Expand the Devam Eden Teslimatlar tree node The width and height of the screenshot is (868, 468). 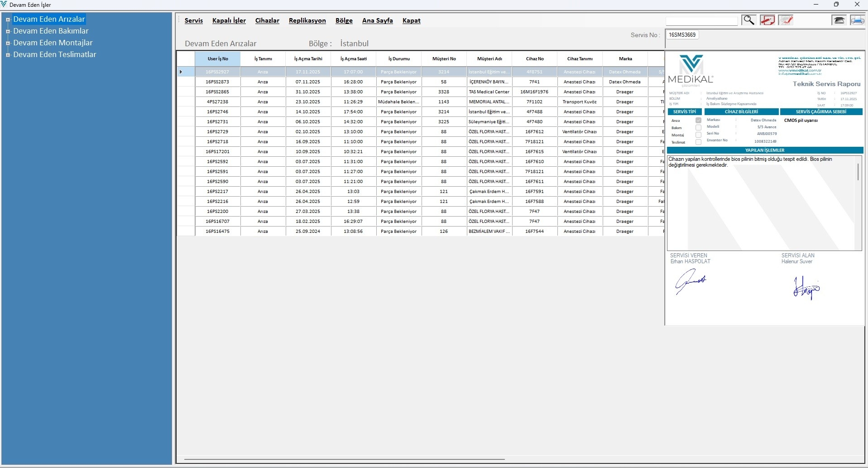point(8,55)
